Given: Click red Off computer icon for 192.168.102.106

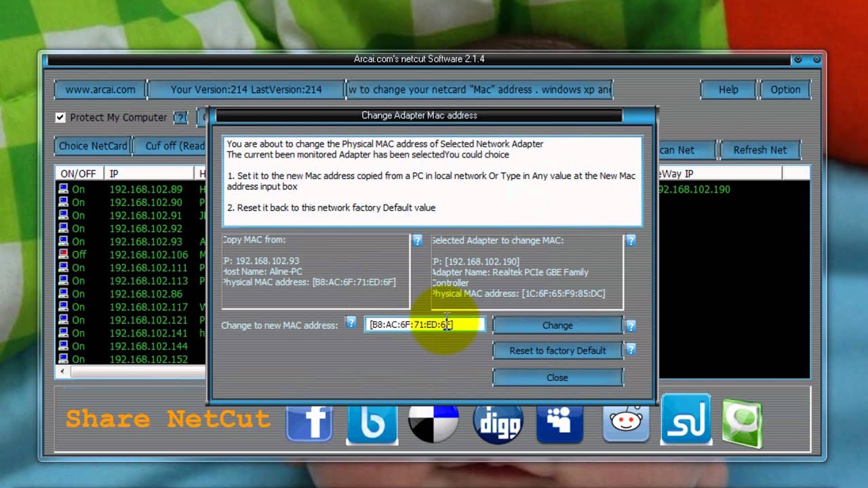Looking at the screenshot, I should [63, 254].
